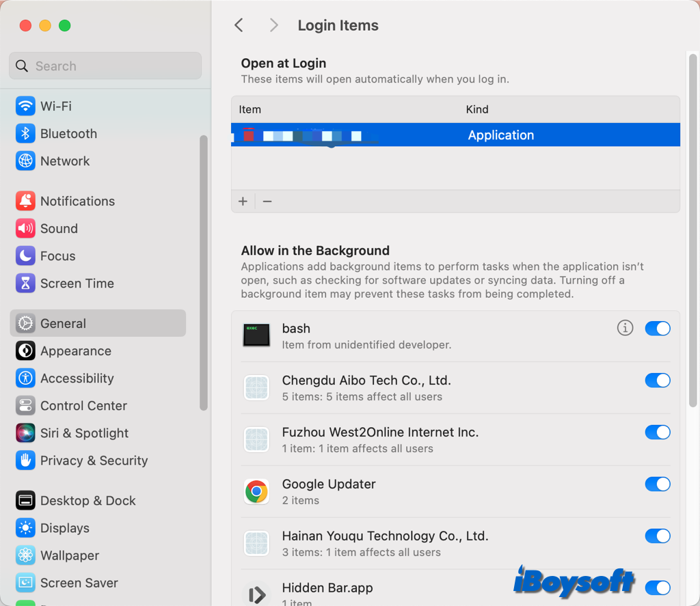Sort login items by Kind column
Viewport: 700px width, 606px height.
click(477, 109)
